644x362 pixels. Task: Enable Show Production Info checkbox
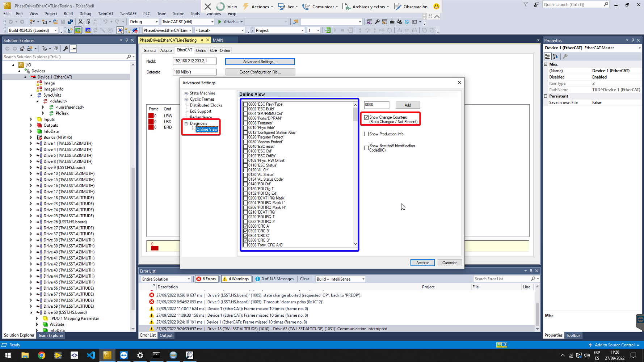click(x=366, y=134)
